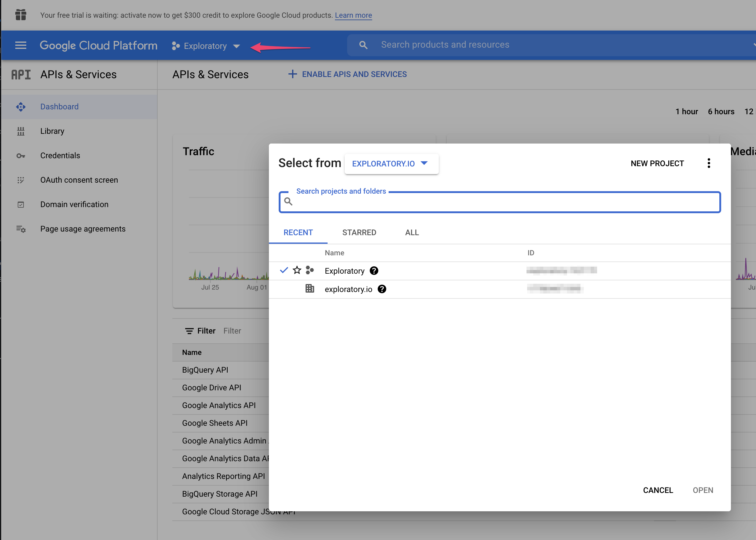Click the Library sidebar icon
The image size is (756, 540).
pyautogui.click(x=20, y=131)
